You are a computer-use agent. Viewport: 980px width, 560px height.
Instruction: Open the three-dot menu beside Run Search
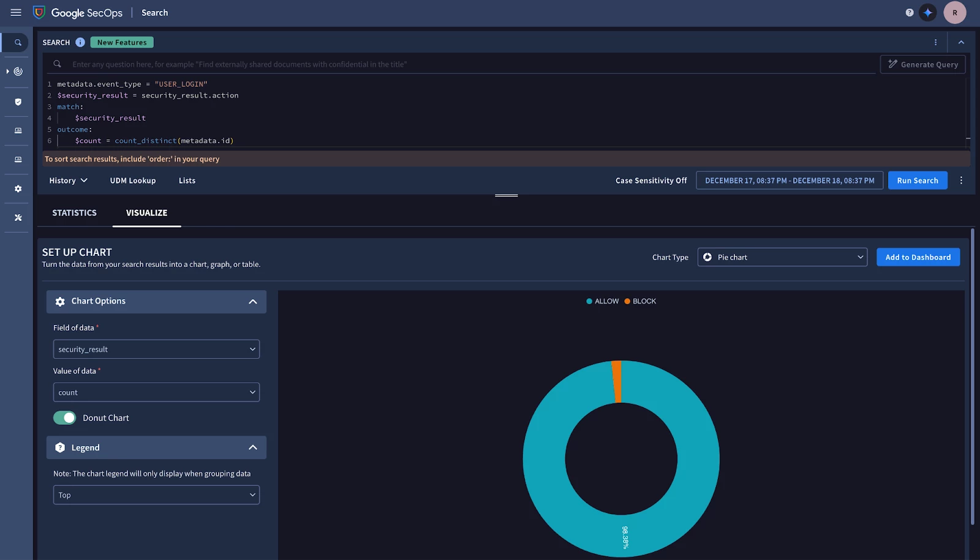pos(961,181)
